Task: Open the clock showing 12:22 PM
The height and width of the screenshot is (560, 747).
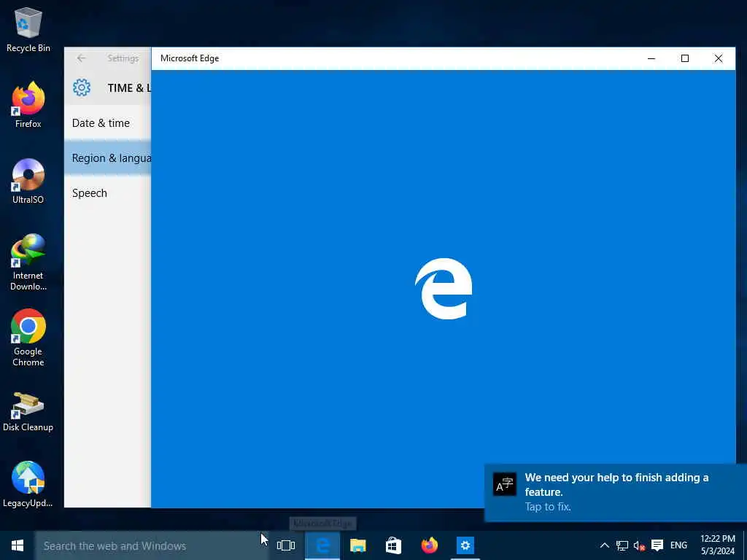Action: tap(718, 545)
